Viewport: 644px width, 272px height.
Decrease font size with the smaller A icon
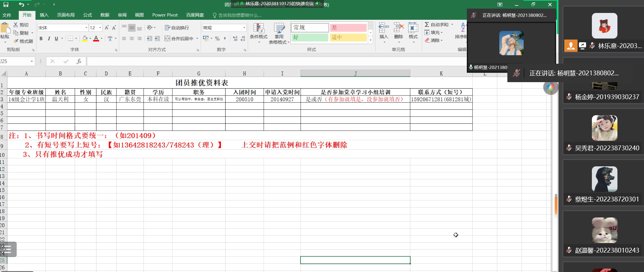[114, 28]
